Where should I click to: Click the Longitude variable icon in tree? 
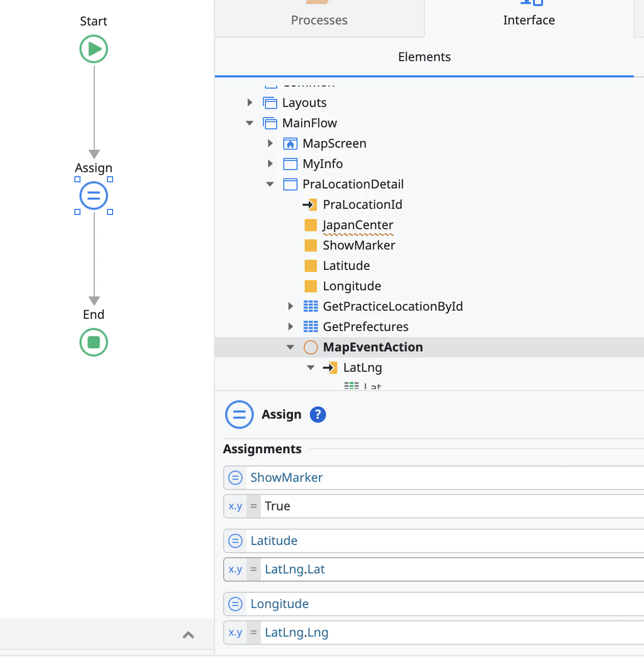(311, 286)
